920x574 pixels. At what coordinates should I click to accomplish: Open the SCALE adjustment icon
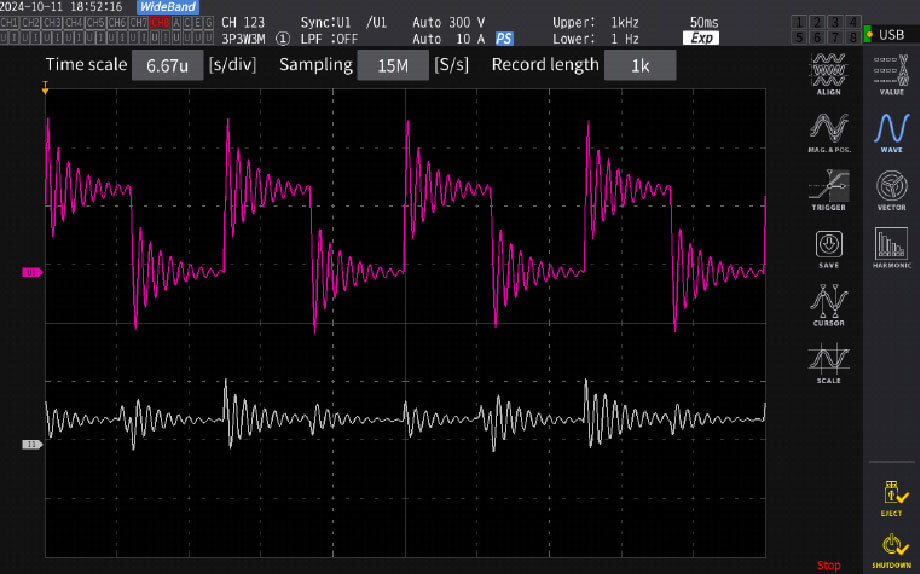point(828,364)
